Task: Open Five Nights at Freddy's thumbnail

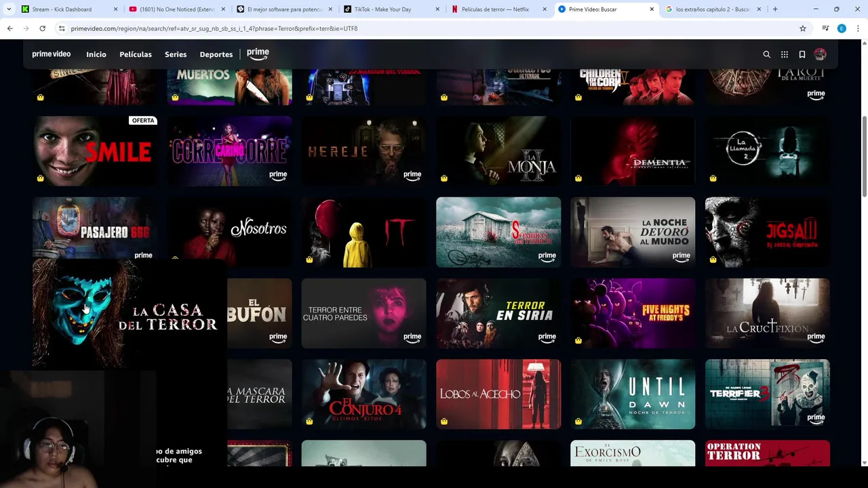Action: point(633,313)
